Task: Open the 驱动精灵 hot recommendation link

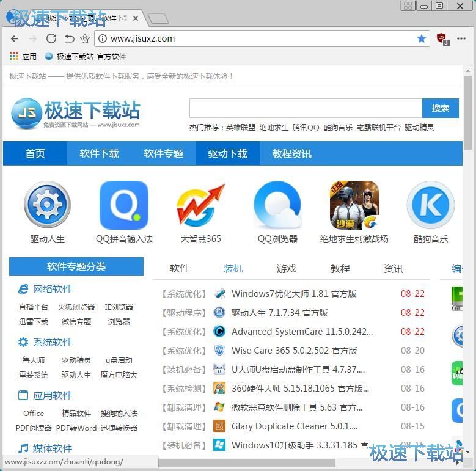Action: (419, 128)
